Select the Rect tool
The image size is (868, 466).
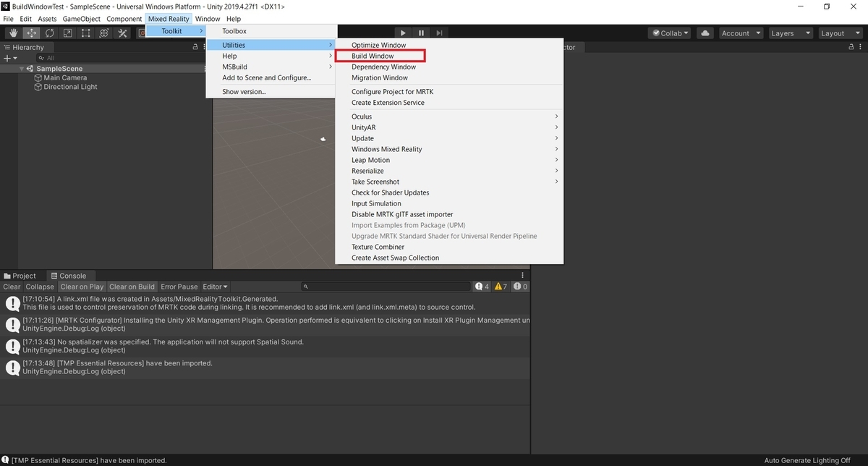85,33
